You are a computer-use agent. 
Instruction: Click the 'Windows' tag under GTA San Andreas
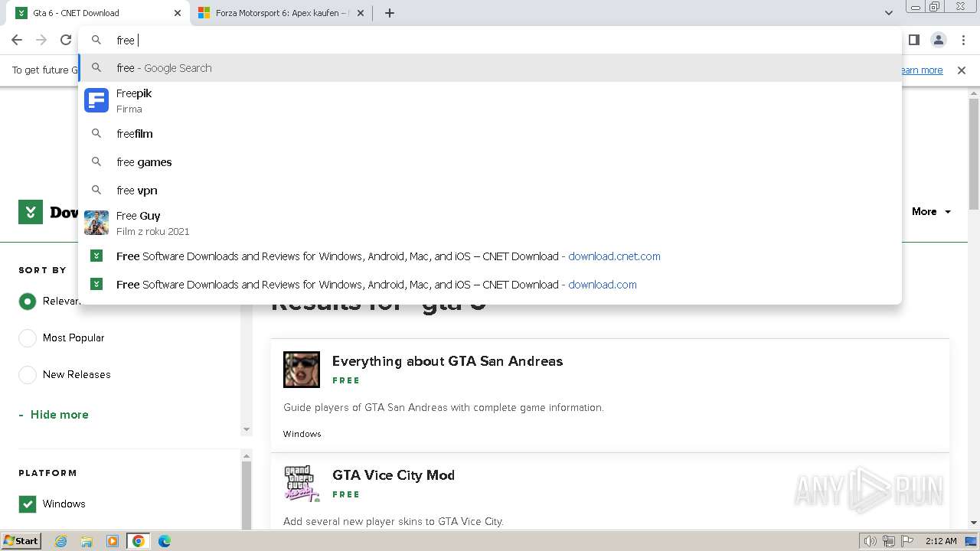pos(302,434)
